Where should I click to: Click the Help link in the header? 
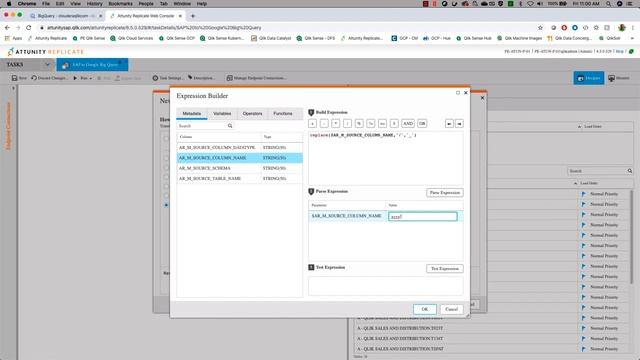pyautogui.click(x=620, y=52)
